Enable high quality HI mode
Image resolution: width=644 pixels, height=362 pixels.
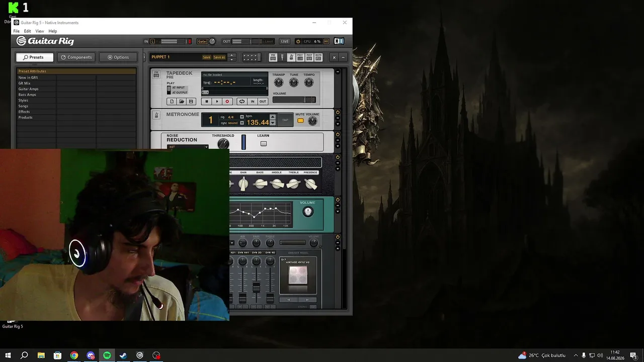[326, 41]
